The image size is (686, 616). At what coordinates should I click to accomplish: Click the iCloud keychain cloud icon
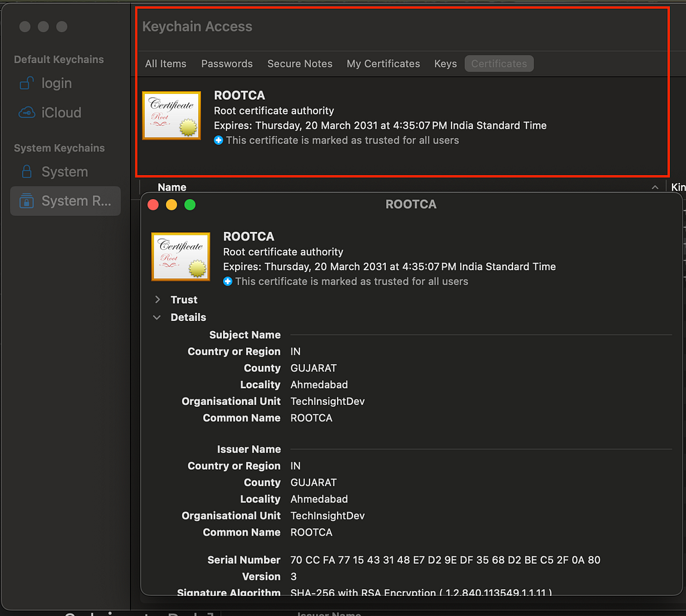pyautogui.click(x=27, y=113)
